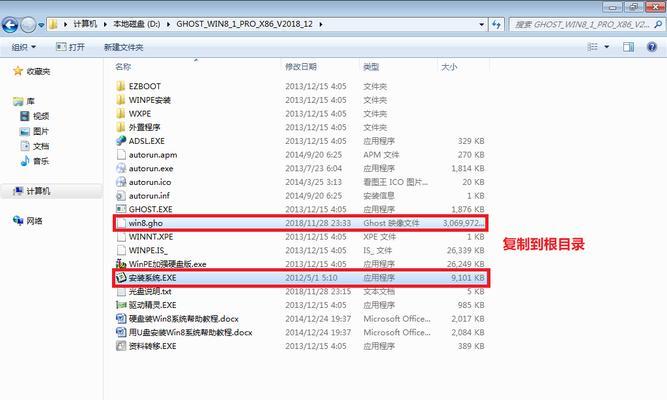Screen dimensions: 667x400
Task: Open the view options dropdown arrow
Action: click(607, 47)
